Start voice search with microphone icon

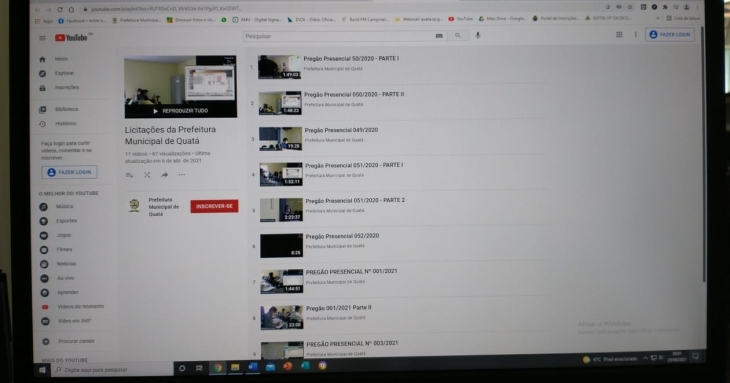(x=477, y=35)
